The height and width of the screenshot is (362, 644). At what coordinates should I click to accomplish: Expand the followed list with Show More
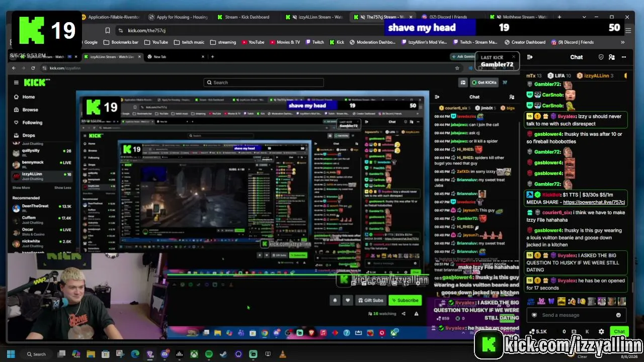pyautogui.click(x=21, y=188)
